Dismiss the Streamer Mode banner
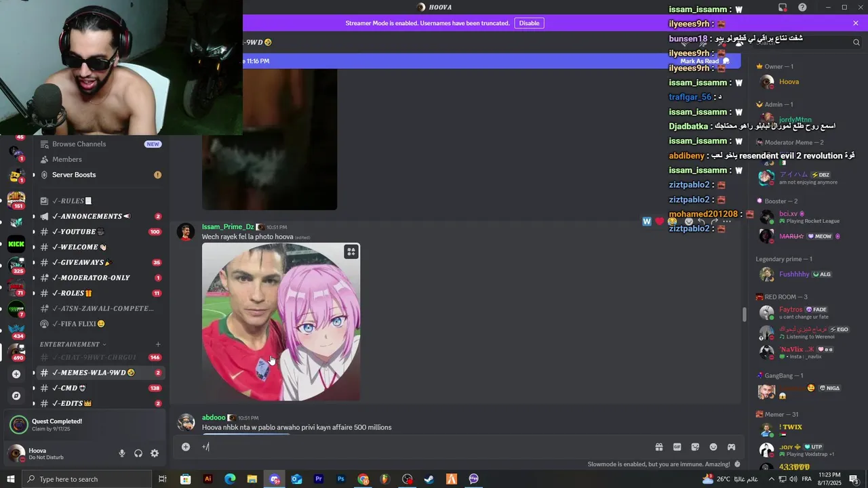The height and width of the screenshot is (488, 868). (856, 23)
